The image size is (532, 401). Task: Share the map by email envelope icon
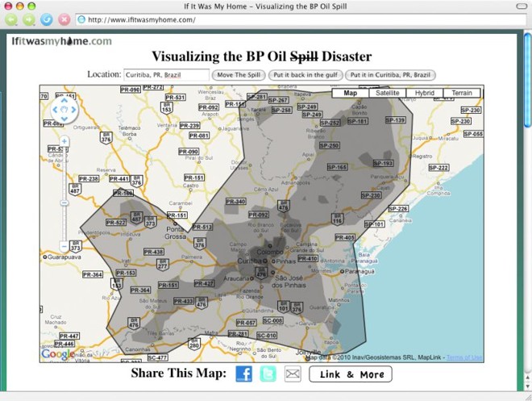[293, 374]
